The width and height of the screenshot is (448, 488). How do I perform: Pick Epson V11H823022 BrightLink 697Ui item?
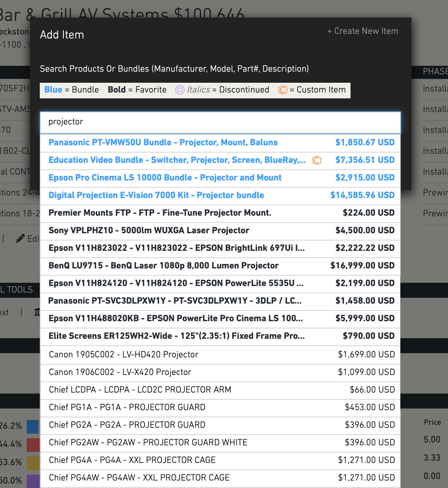220,248
